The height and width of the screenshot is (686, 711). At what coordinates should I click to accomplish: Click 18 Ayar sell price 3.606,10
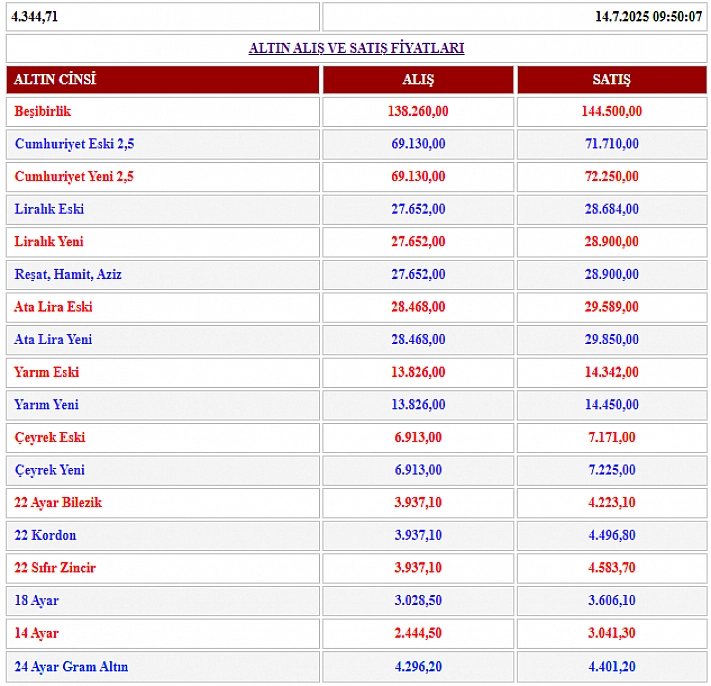pos(611,601)
